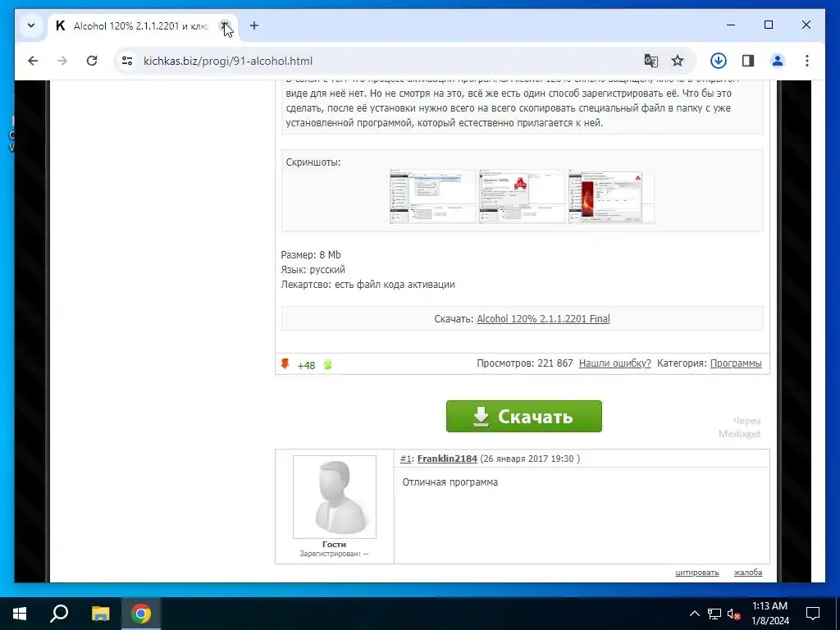Open the Chrome downloads icon

pos(719,61)
